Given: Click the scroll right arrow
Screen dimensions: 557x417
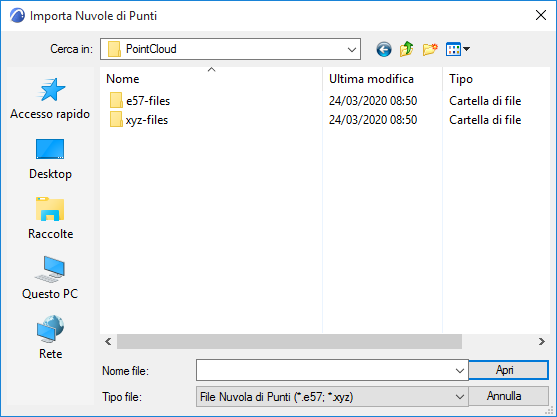Looking at the screenshot, I should [x=541, y=342].
